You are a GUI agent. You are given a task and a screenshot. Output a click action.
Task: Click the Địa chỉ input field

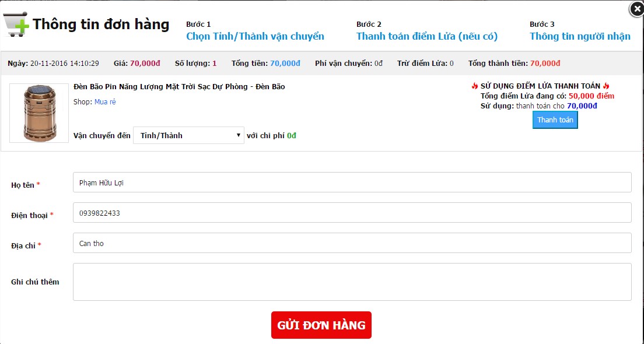(352, 243)
